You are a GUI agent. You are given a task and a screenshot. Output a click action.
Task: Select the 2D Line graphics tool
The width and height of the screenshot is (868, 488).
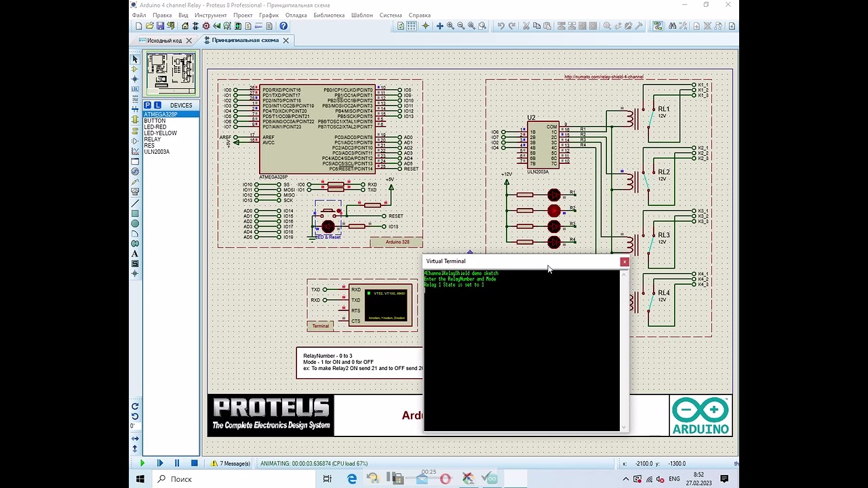click(135, 203)
